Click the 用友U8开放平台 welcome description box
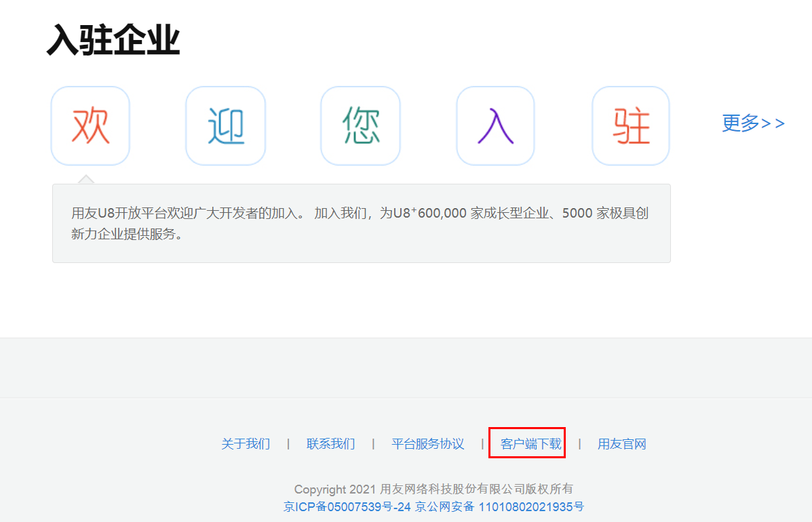The image size is (812, 522). [x=361, y=223]
